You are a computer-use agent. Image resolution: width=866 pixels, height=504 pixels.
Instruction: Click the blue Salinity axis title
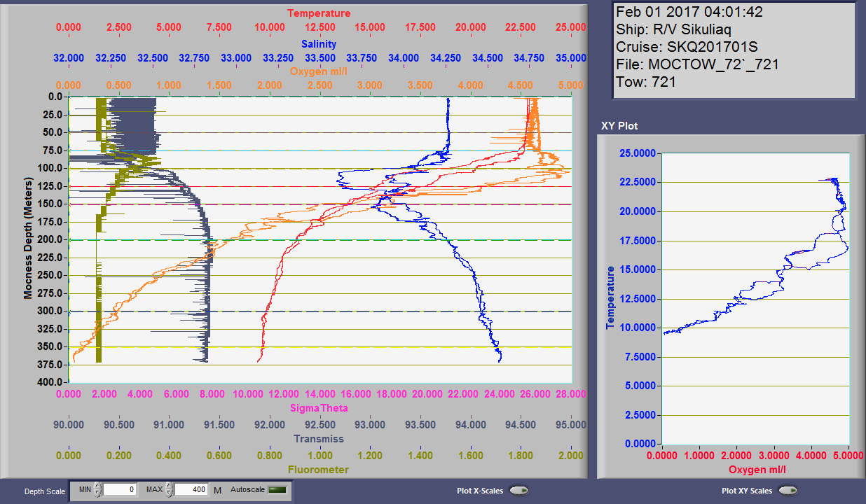coord(319,43)
